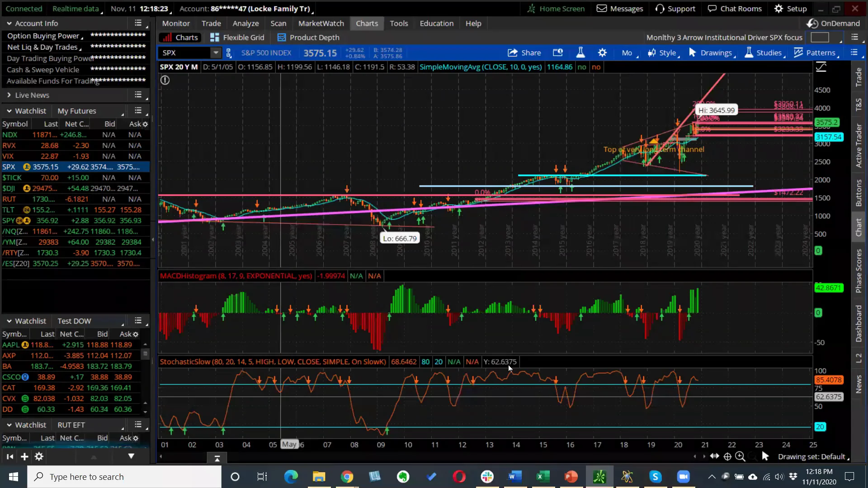Toggle the Phase Scores side panel

click(859, 271)
